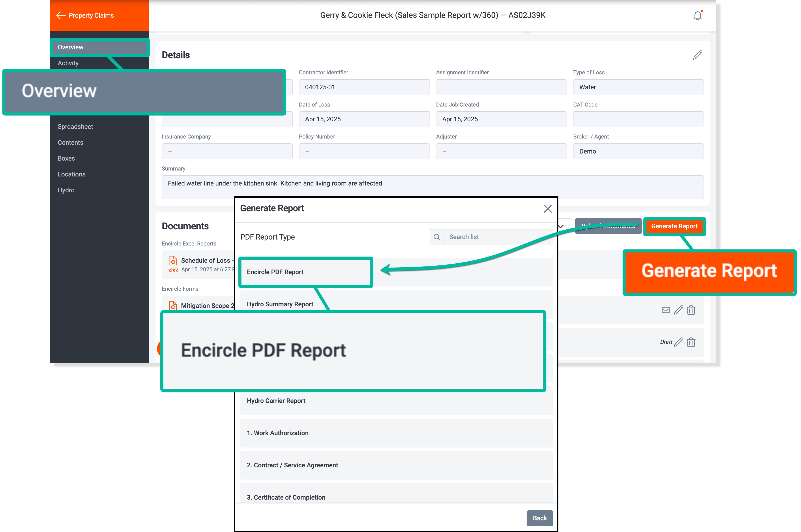The height and width of the screenshot is (532, 801).
Task: Email the document using the envelope icon
Action: 666,310
